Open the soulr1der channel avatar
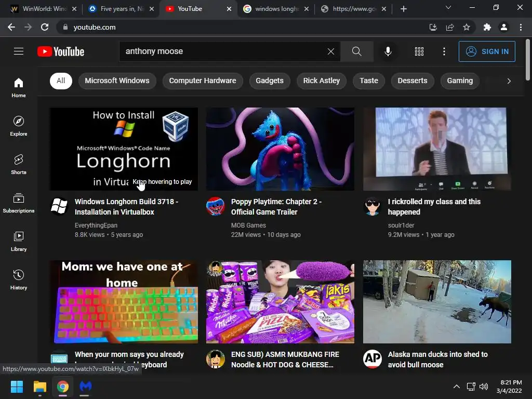The image size is (532, 399). click(372, 206)
